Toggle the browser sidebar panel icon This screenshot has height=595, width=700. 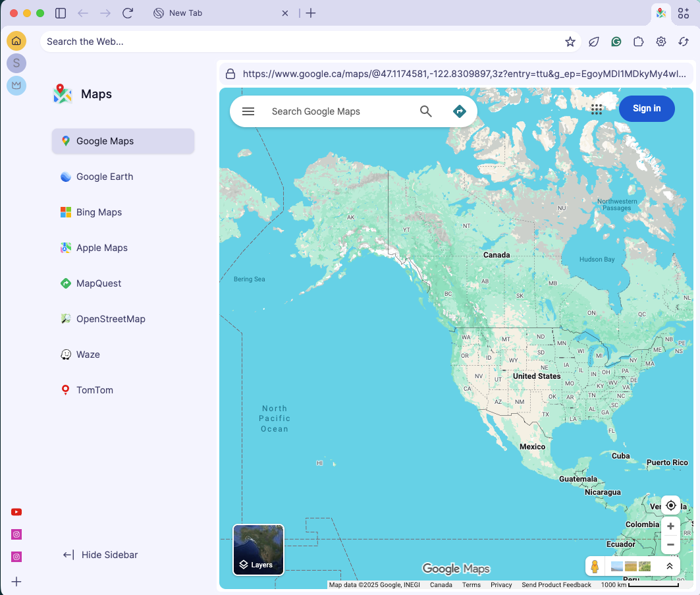click(61, 13)
